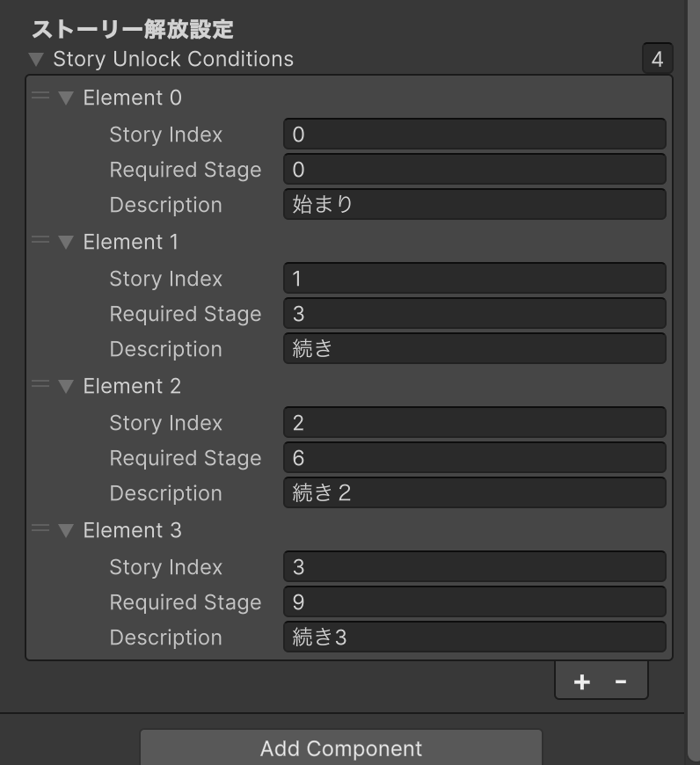
Task: Click the Story Index field of Element 2
Action: click(x=475, y=422)
